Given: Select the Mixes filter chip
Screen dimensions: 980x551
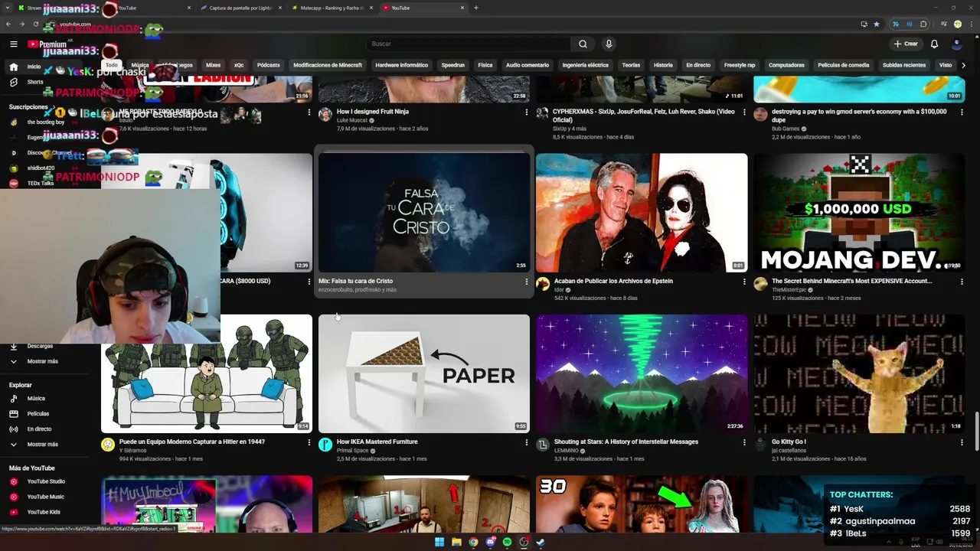Looking at the screenshot, I should click(x=213, y=65).
